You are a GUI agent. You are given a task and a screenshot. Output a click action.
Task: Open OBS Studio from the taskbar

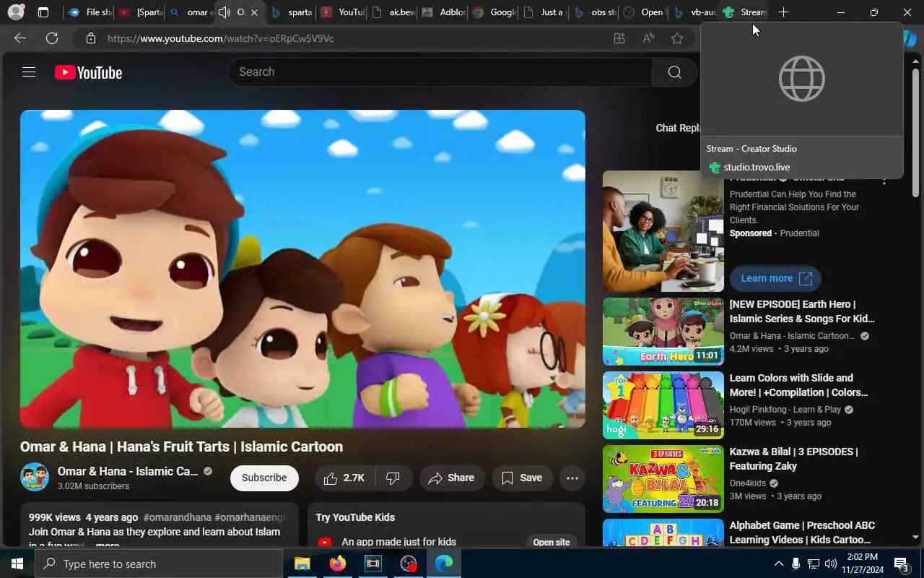coord(409,564)
